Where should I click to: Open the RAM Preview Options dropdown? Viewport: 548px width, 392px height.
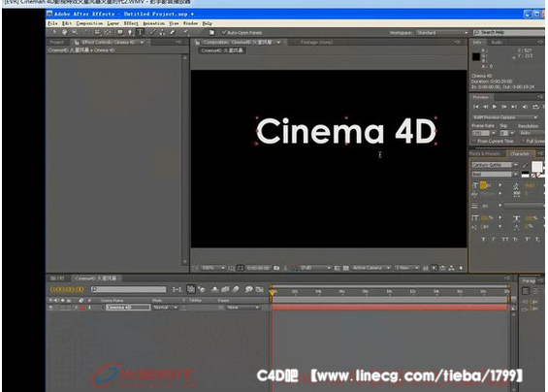click(505, 117)
